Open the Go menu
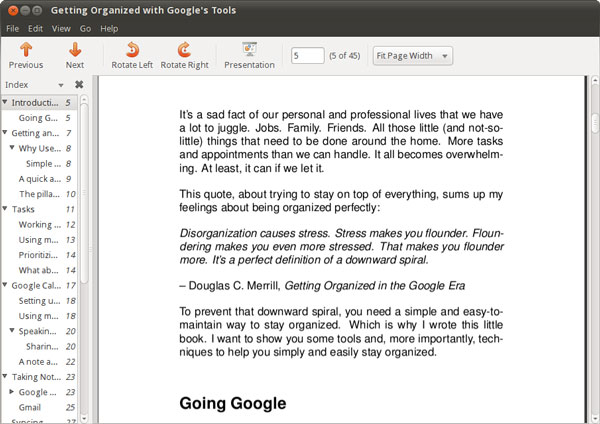 tap(85, 29)
